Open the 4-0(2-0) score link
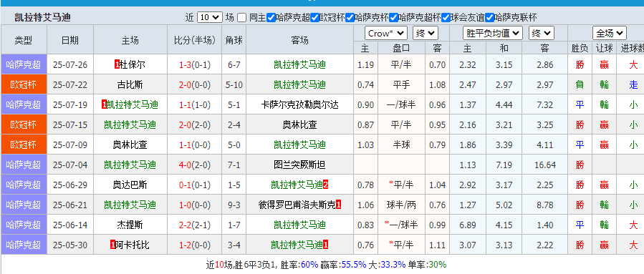Screen dimensions: 644x274 click(x=195, y=165)
